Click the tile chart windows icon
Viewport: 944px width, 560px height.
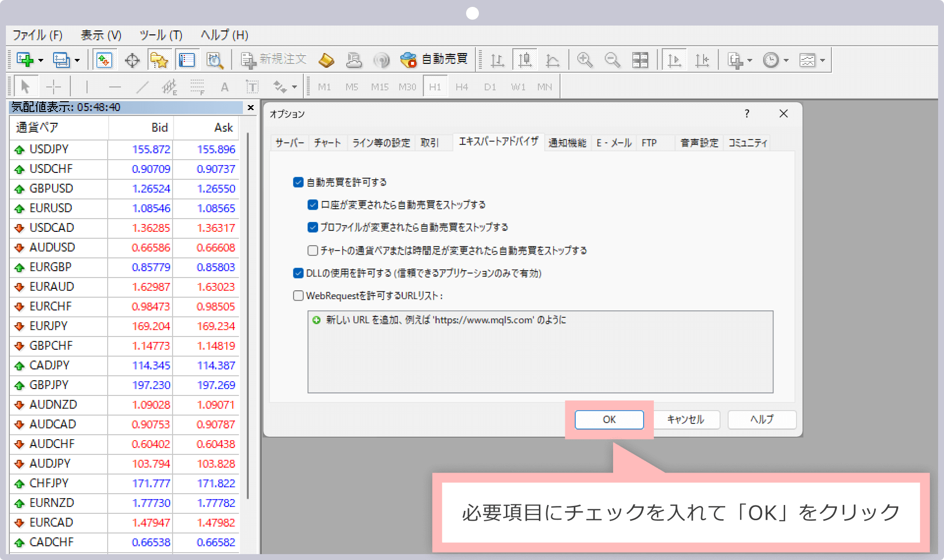[640, 59]
